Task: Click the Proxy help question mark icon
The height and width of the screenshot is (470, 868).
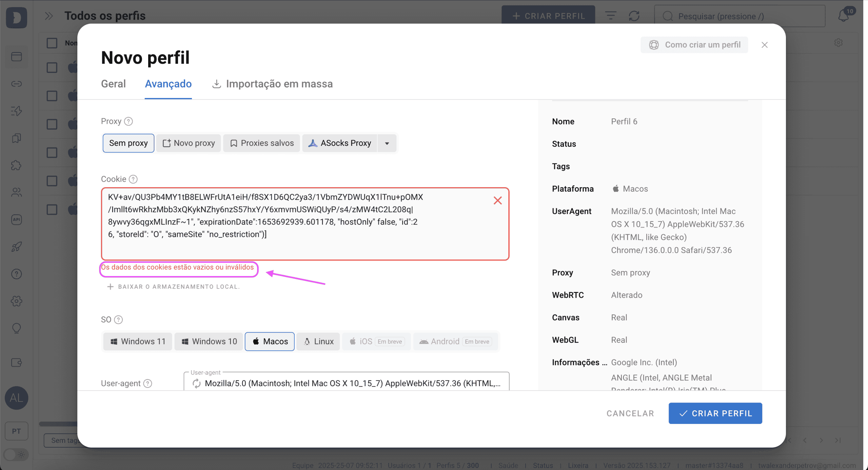Action: click(129, 121)
